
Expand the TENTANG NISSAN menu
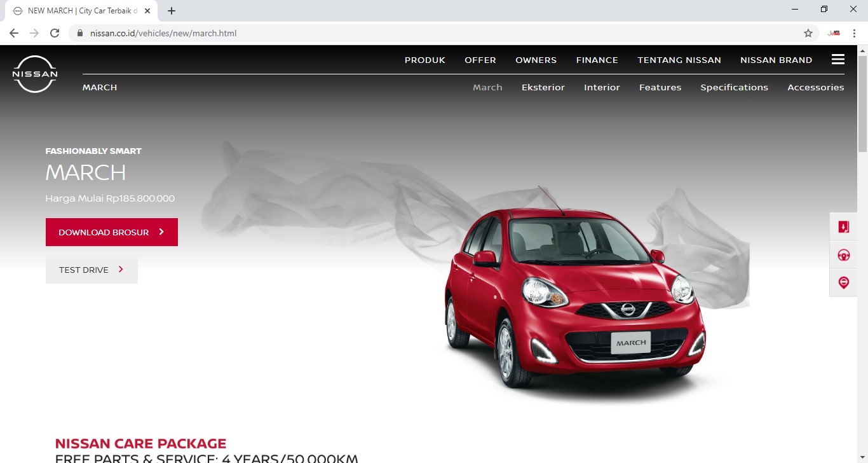tap(679, 60)
